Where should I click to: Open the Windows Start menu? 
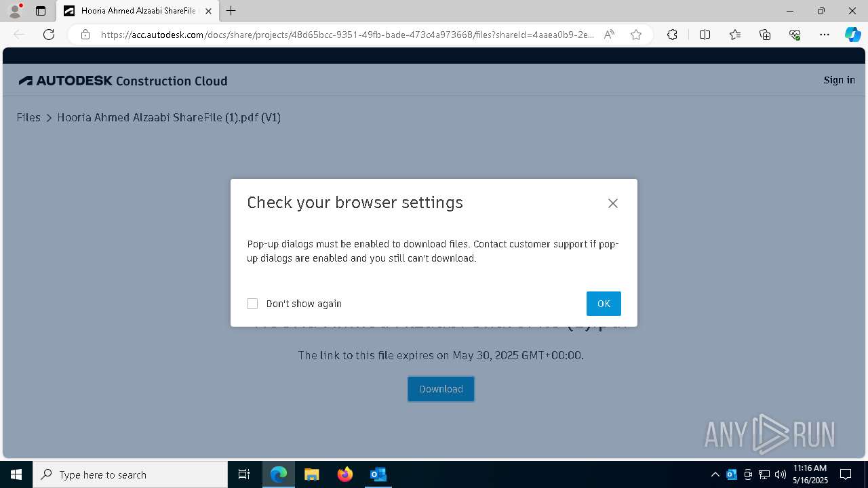16,474
